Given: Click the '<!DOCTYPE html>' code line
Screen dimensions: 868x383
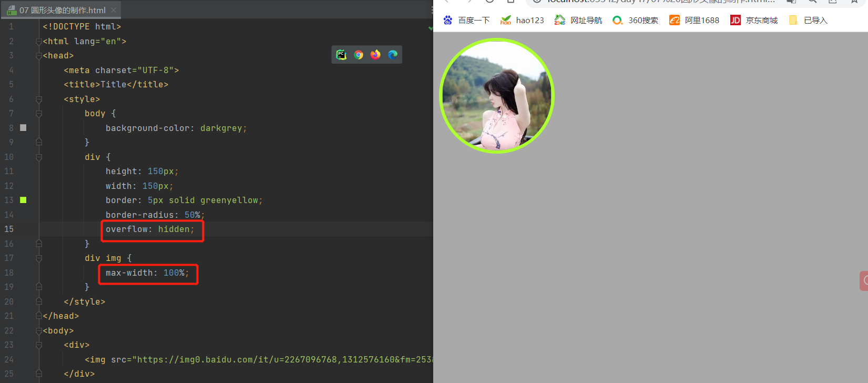Looking at the screenshot, I should coord(82,27).
